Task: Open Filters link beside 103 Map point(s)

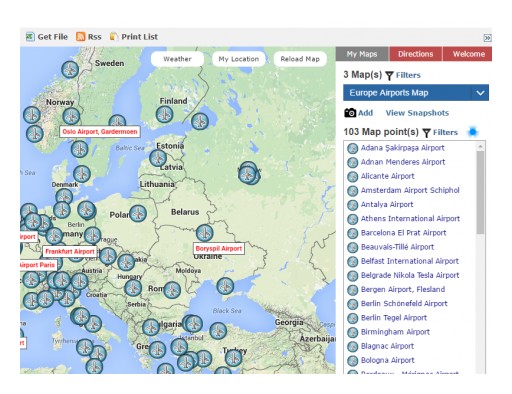Action: tap(445, 133)
